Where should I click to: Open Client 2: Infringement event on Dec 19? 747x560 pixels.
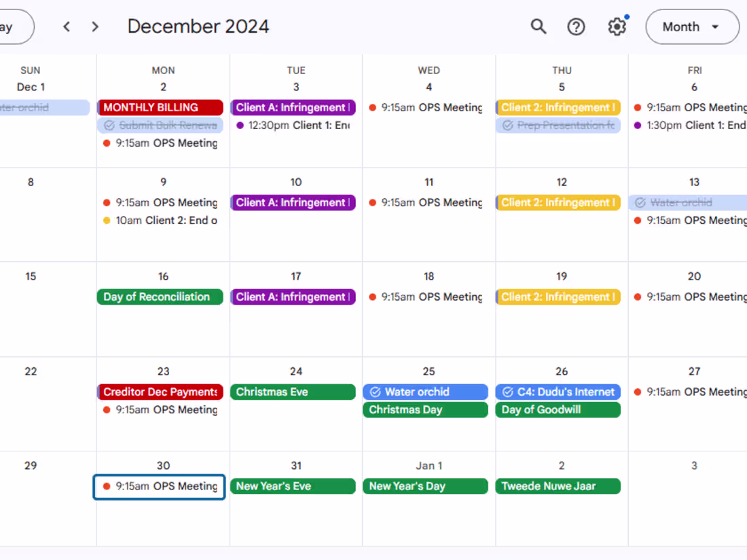tap(558, 297)
